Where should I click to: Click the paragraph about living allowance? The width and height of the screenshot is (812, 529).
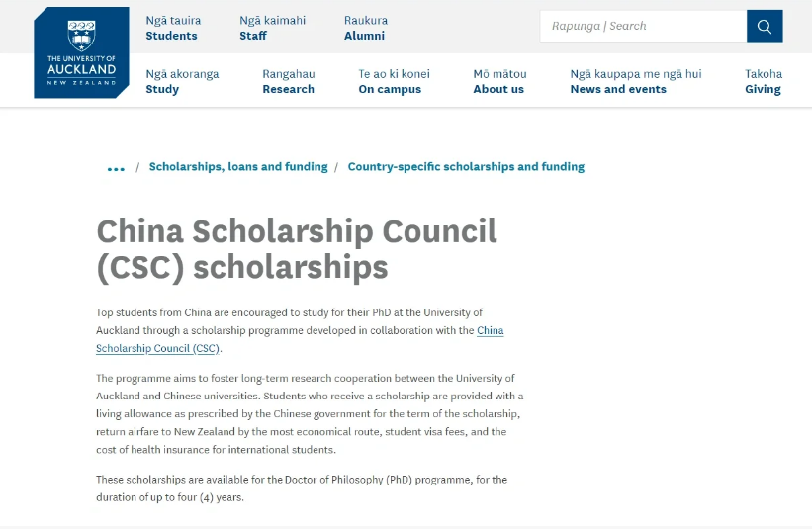pyautogui.click(x=310, y=413)
